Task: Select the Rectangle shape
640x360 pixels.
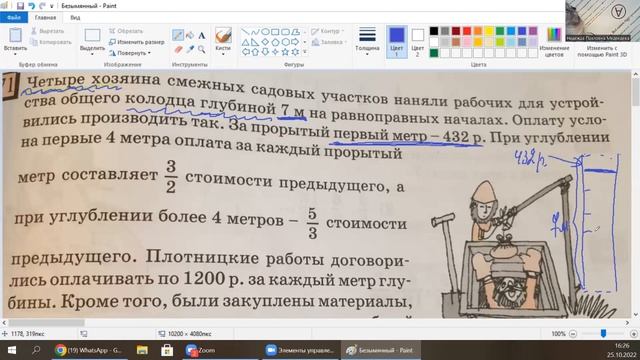Action: [275, 32]
